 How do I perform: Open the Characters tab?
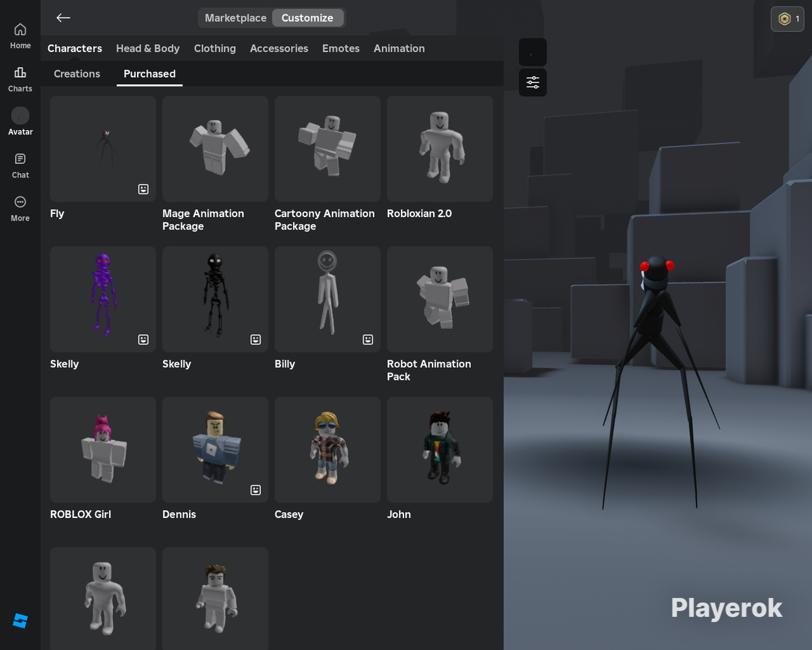[x=75, y=48]
